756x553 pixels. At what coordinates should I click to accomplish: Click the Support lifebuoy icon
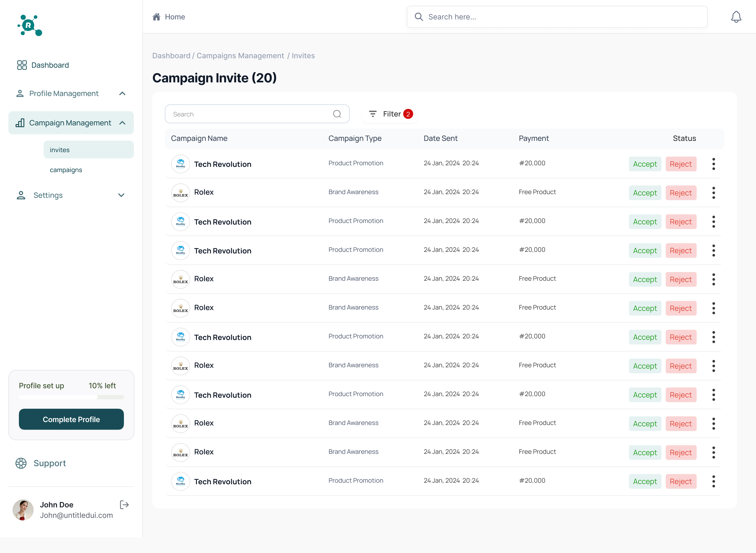[x=21, y=463]
